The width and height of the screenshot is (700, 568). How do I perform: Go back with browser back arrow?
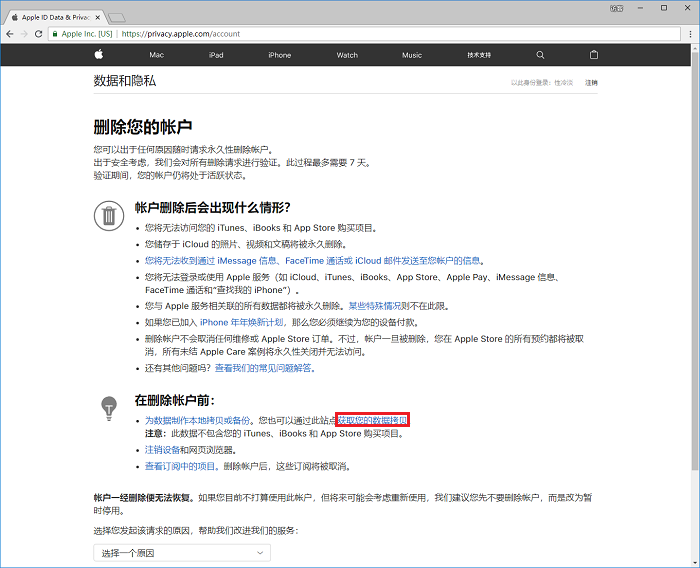(x=10, y=34)
